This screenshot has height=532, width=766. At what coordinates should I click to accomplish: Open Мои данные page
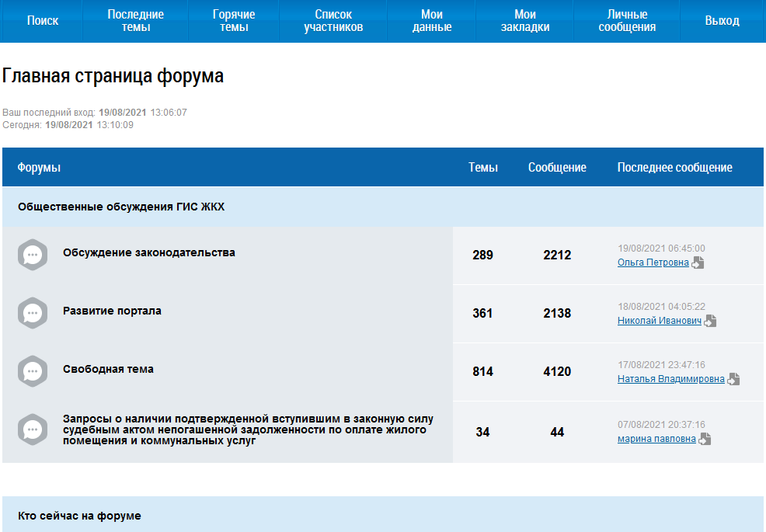(432, 21)
